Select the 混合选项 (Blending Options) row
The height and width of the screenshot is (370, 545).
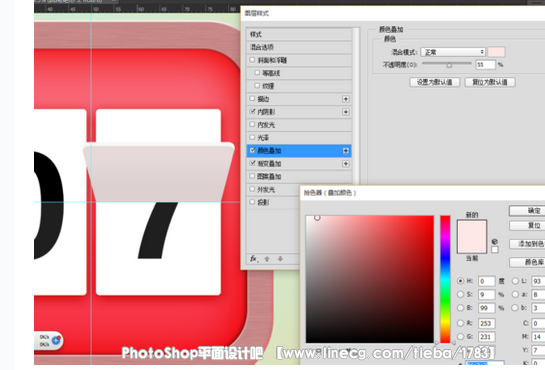(299, 47)
